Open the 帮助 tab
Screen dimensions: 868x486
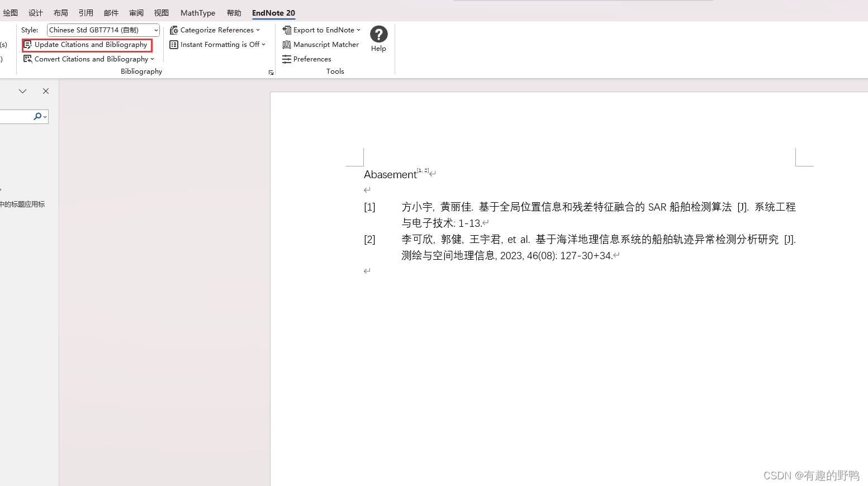click(x=234, y=13)
